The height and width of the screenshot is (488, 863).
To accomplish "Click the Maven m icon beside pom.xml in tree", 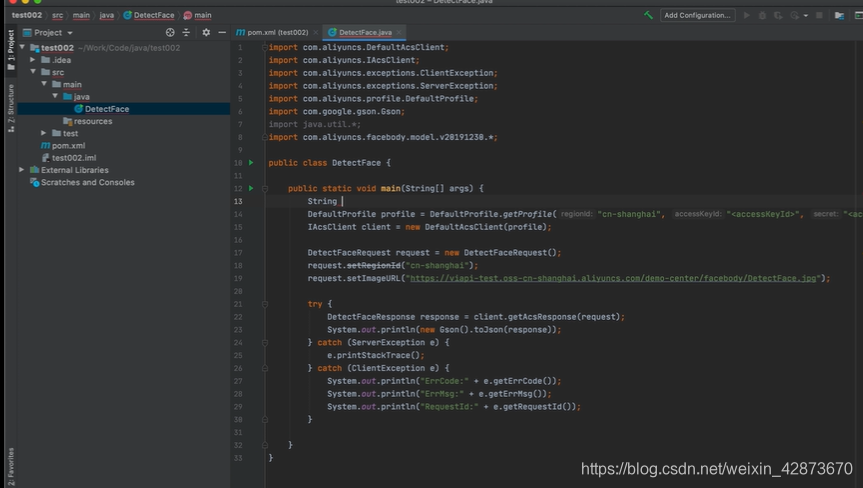I will pos(45,145).
